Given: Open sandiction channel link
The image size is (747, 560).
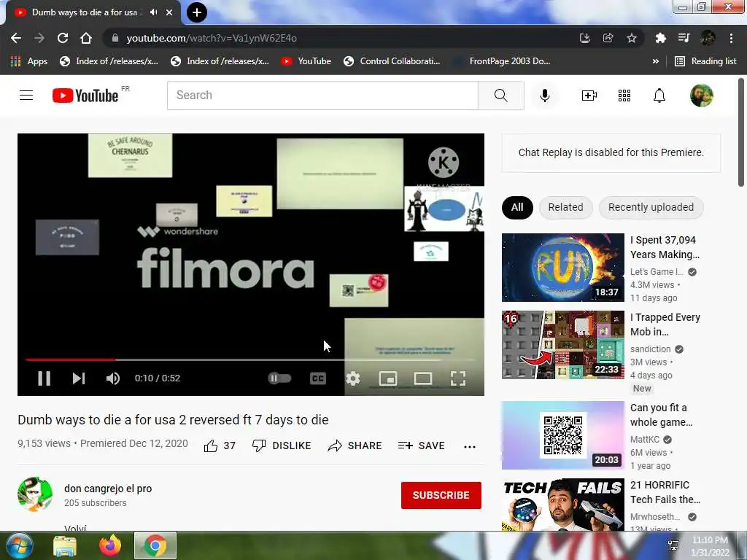Looking at the screenshot, I should 650,349.
